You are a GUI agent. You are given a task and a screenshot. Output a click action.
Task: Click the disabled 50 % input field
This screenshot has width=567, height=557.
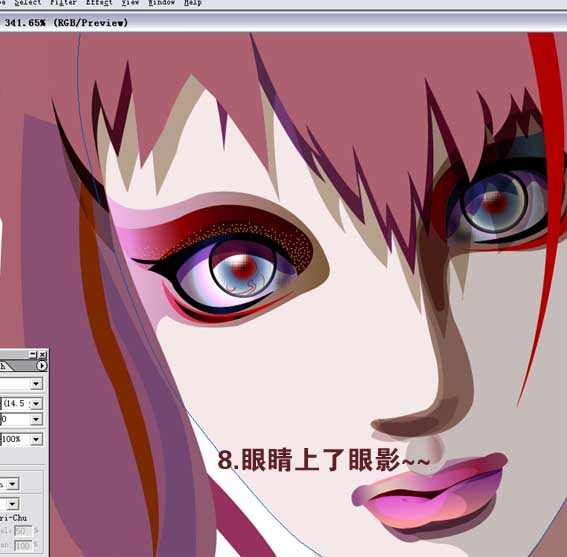coord(22,531)
